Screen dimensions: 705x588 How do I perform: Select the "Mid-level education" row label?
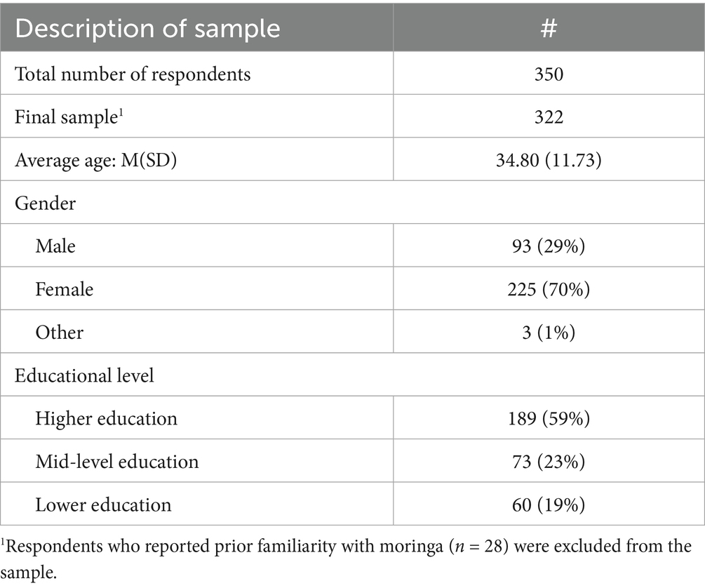(x=117, y=461)
